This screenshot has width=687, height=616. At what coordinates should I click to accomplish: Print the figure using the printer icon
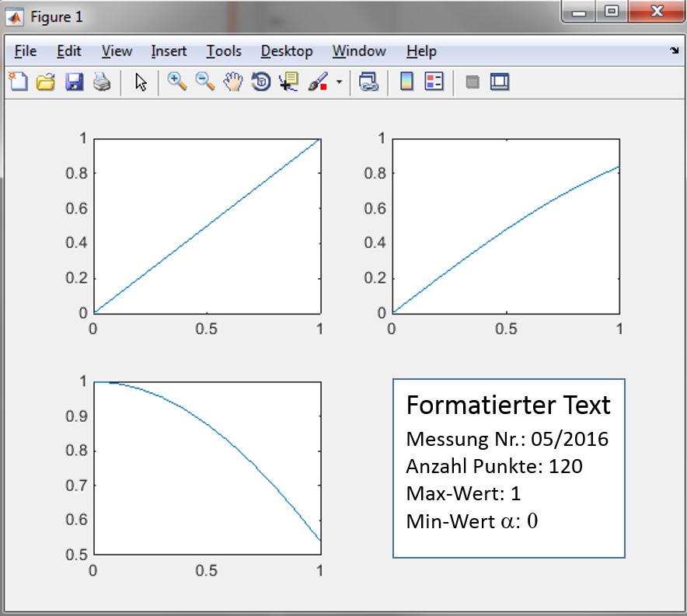pyautogui.click(x=102, y=82)
